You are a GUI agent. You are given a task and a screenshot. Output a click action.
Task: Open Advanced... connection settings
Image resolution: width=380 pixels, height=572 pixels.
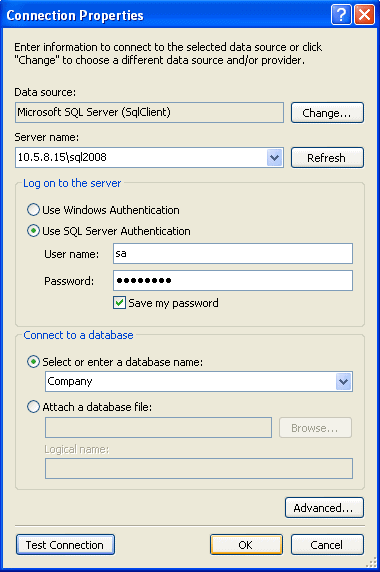(324, 508)
